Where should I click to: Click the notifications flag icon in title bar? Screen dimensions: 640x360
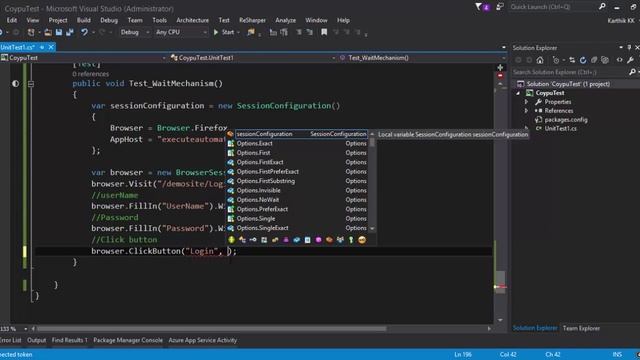[478, 7]
